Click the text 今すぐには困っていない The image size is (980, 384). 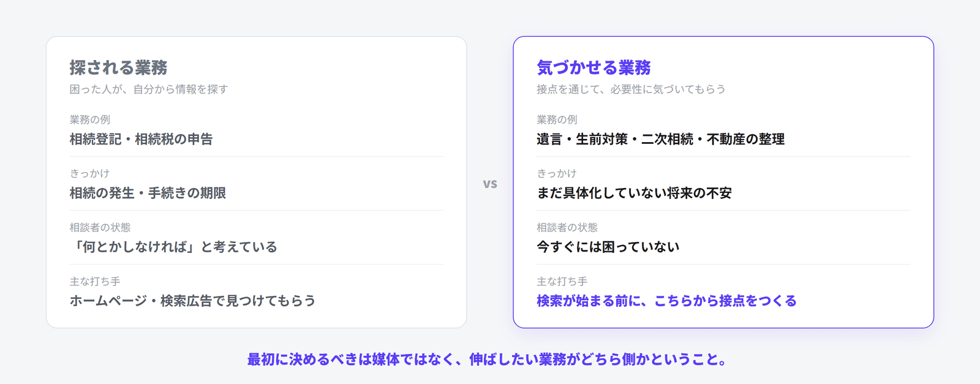[x=608, y=247]
